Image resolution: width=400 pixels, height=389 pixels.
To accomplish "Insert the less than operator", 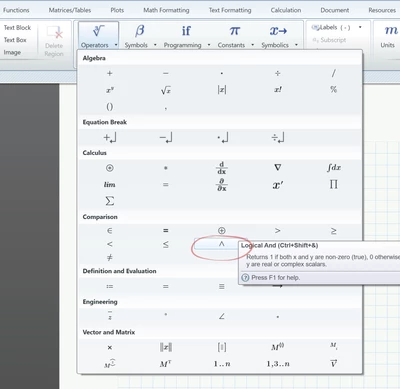I will (110, 244).
